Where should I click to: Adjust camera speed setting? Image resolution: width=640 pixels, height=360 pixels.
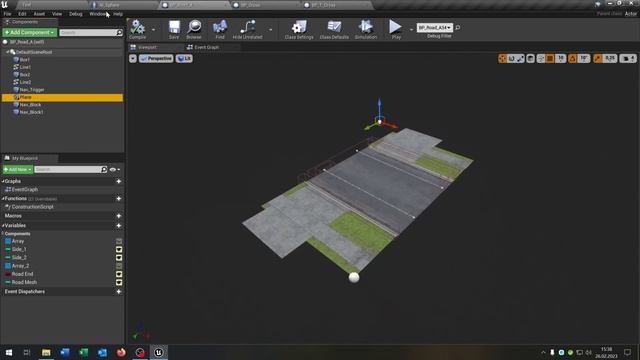click(x=628, y=59)
